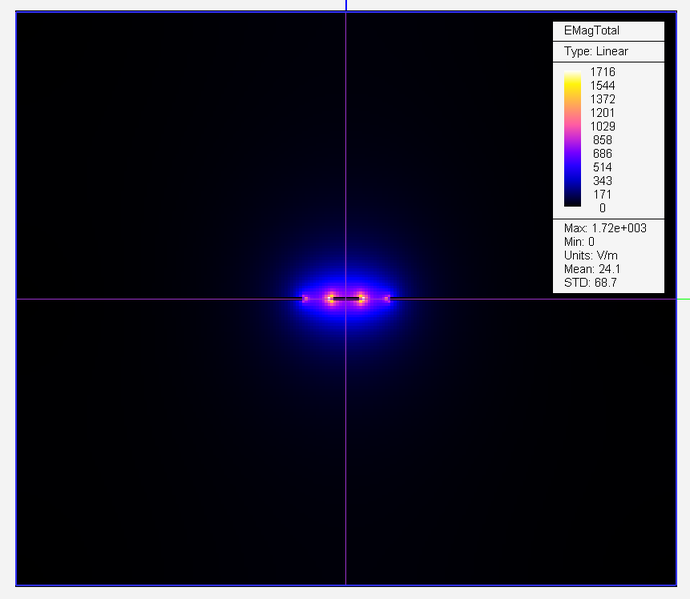The height and width of the screenshot is (599, 690).
Task: Click the Max: 1.72e+003 statistic
Action: (605, 228)
